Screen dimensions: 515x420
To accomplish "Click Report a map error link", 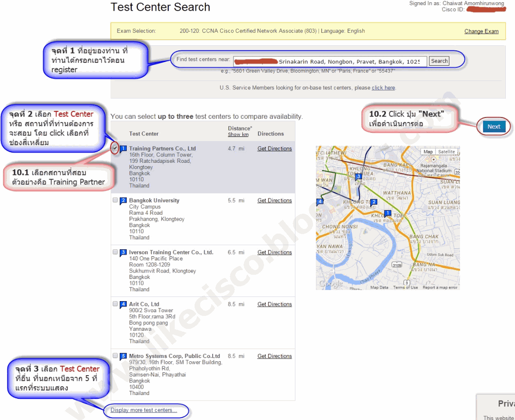I will (x=440, y=288).
